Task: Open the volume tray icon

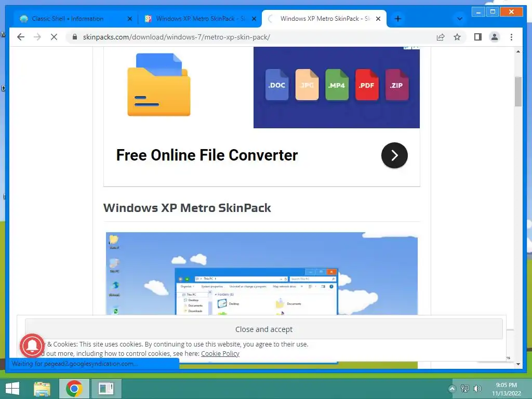Action: pyautogui.click(x=477, y=389)
